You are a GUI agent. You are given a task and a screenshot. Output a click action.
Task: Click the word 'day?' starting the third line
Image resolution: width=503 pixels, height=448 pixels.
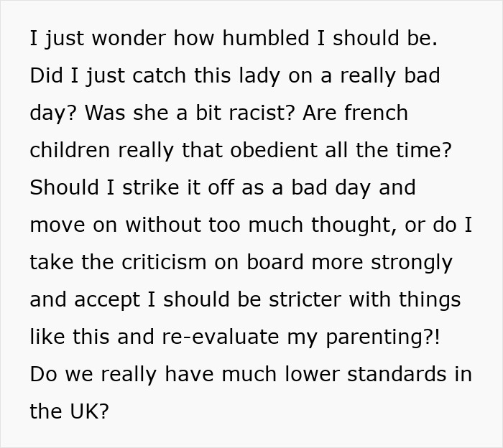(53, 113)
